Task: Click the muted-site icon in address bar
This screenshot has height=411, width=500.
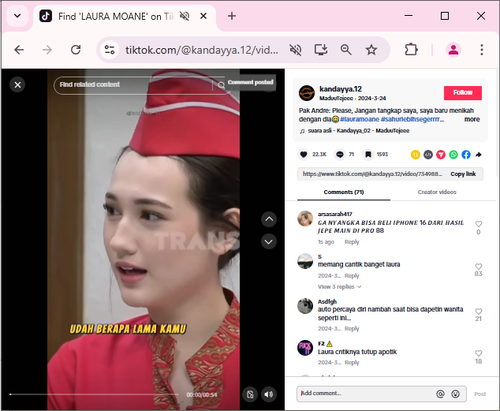Action: 295,50
